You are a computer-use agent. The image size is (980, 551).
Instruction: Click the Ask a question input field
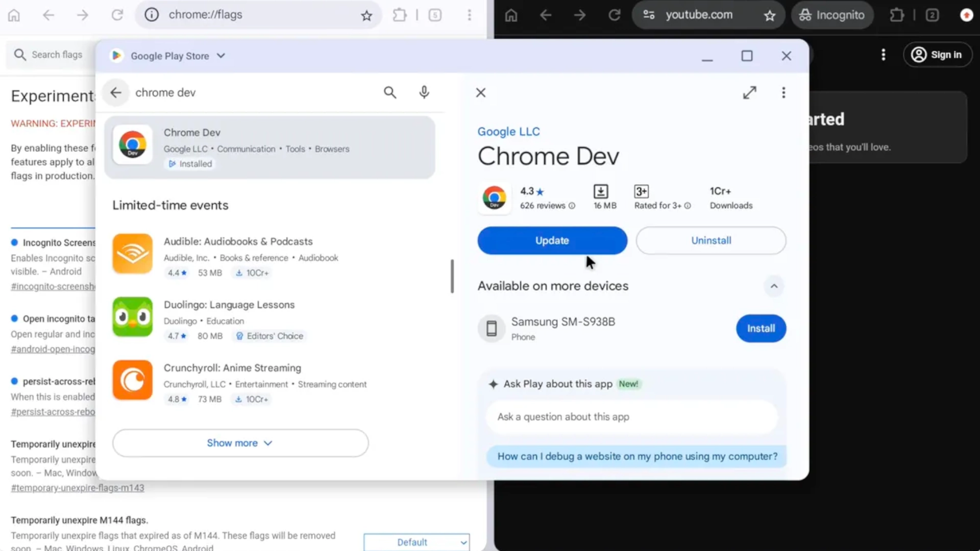[x=631, y=417]
